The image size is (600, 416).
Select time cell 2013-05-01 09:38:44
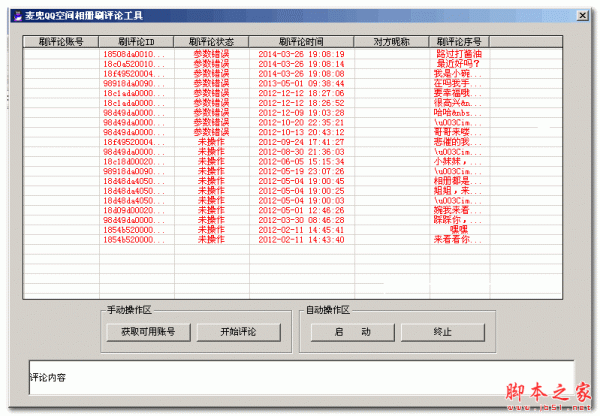[301, 83]
